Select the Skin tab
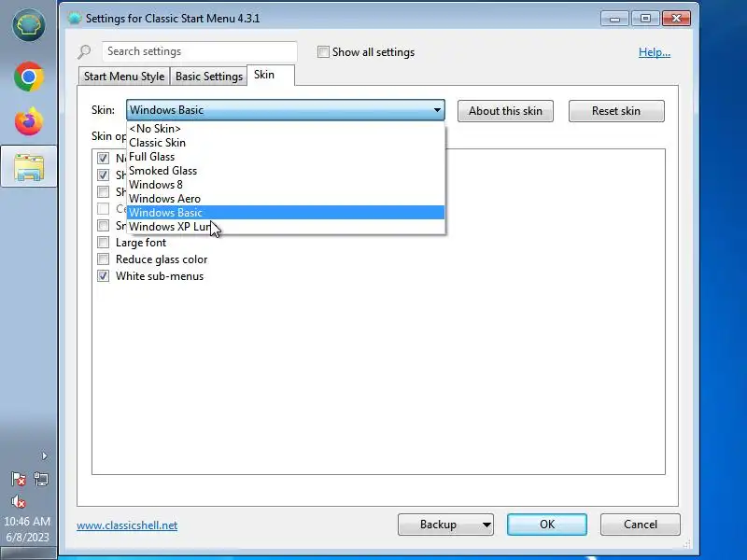The width and height of the screenshot is (747, 560). [x=271, y=76]
